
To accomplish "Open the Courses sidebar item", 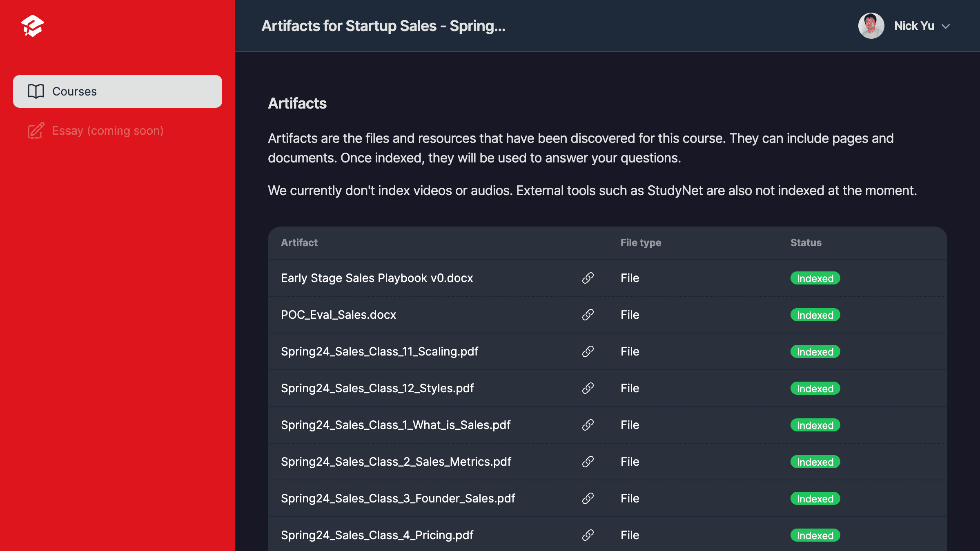I will (x=118, y=91).
